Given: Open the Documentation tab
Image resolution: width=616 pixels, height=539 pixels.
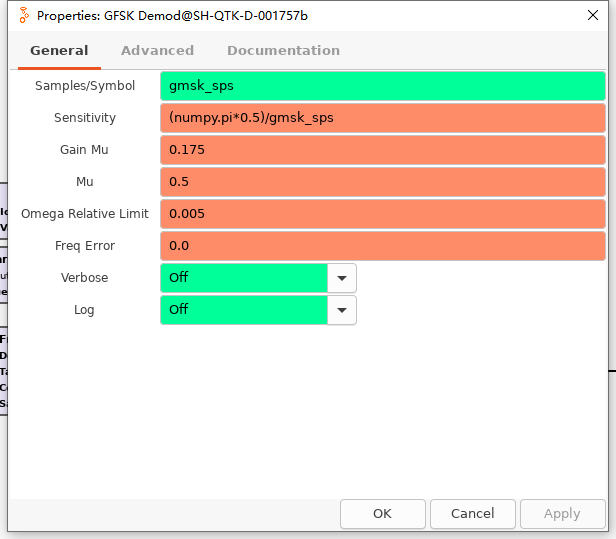Looking at the screenshot, I should [283, 51].
